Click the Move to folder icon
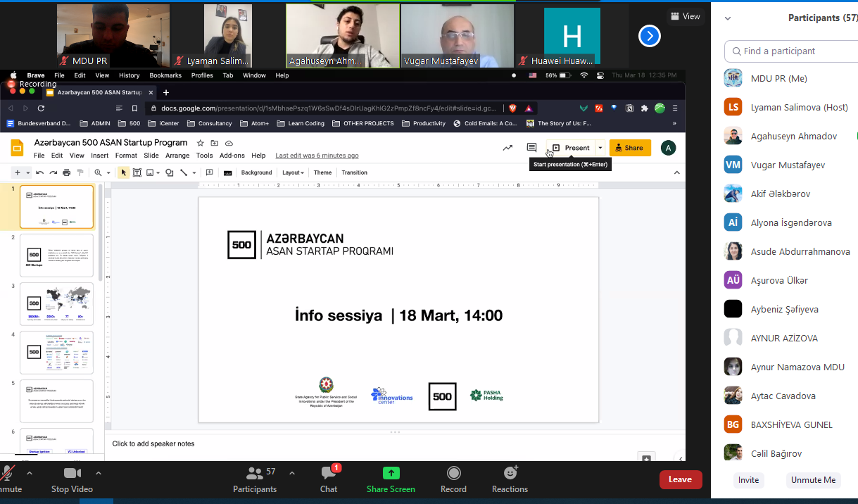Screen dimensions: 858x504 coord(215,143)
